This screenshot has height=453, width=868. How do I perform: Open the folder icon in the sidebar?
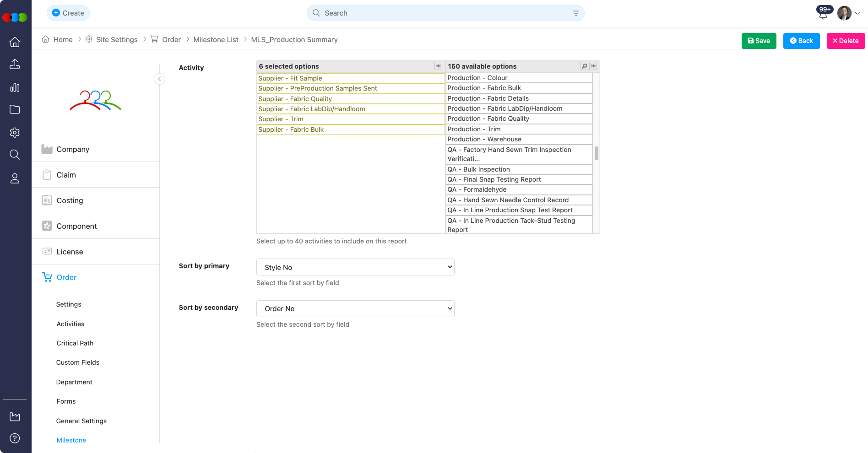click(x=15, y=109)
